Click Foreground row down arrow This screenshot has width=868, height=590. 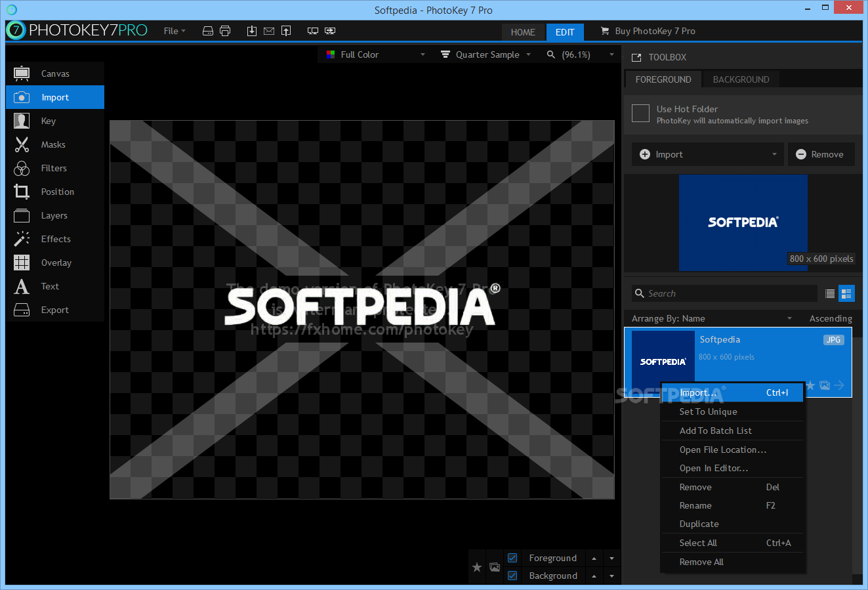tap(611, 558)
